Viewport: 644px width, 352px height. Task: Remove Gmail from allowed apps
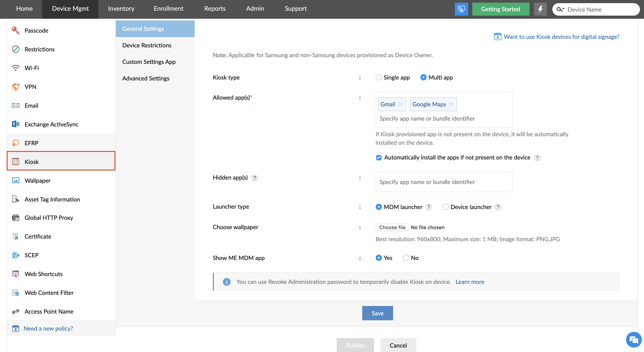[x=400, y=104]
